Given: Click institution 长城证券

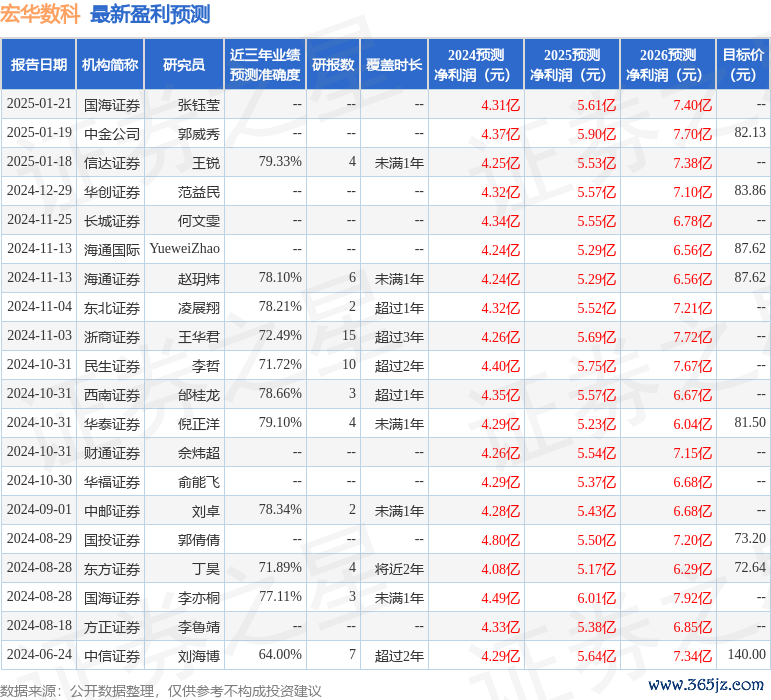Looking at the screenshot, I should coord(112,221).
